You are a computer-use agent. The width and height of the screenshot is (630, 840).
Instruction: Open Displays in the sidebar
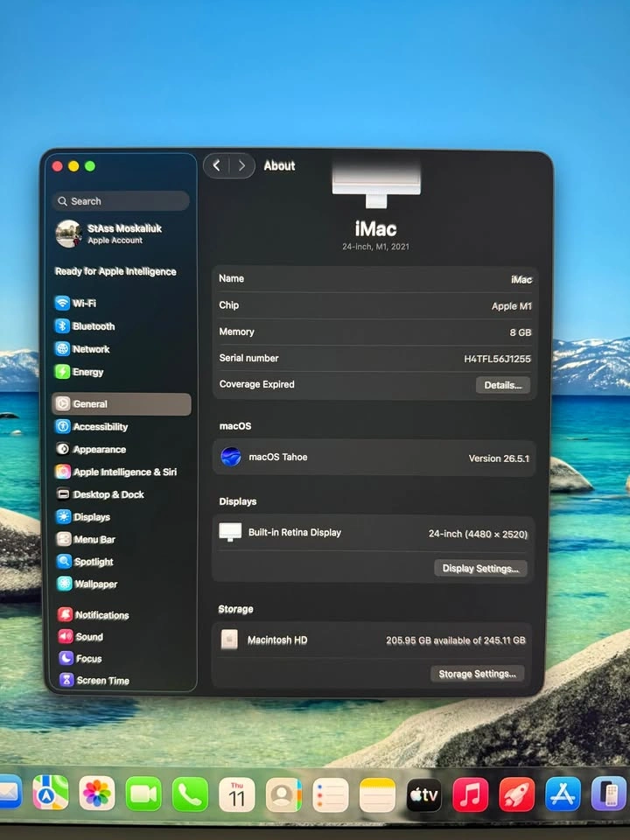83,517
